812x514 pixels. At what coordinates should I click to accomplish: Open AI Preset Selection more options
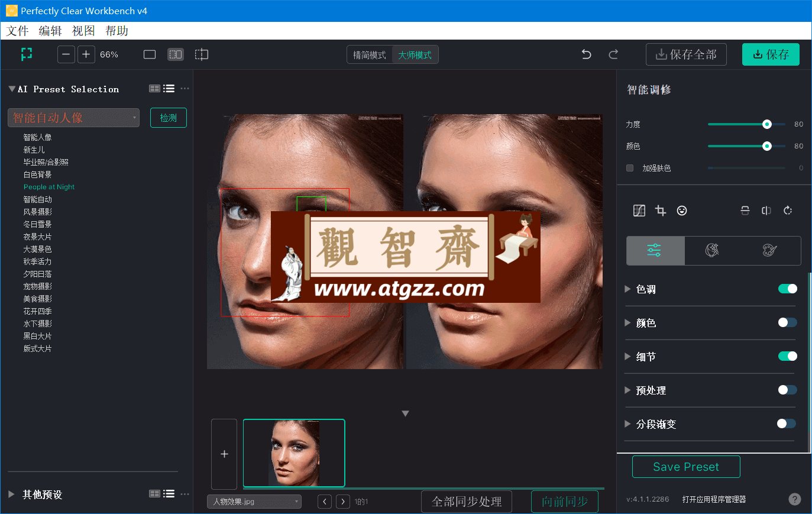coord(185,89)
